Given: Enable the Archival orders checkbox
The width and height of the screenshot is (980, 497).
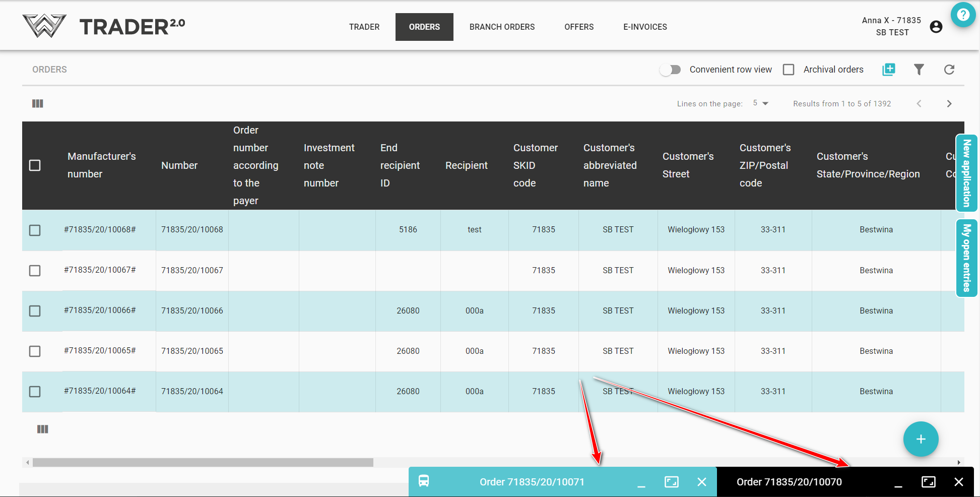Looking at the screenshot, I should pyautogui.click(x=789, y=70).
